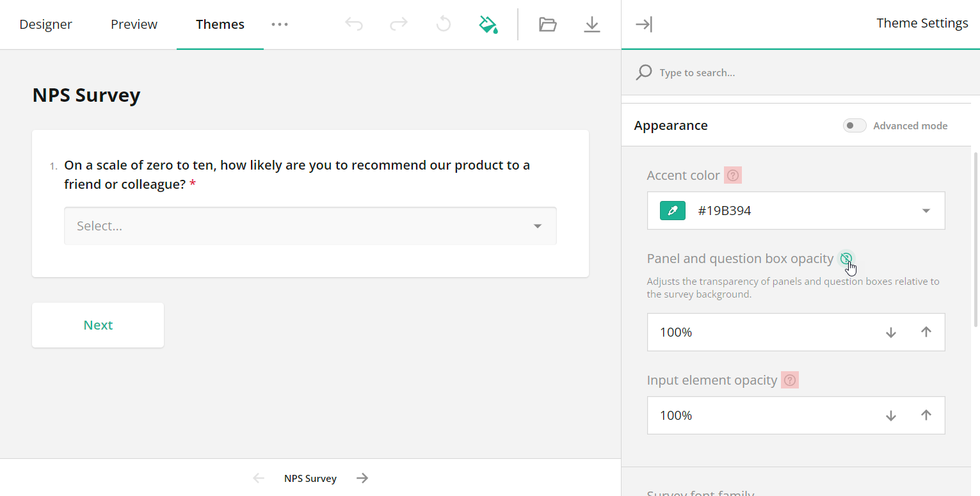Open the three-dots more tabs menu

tap(280, 24)
